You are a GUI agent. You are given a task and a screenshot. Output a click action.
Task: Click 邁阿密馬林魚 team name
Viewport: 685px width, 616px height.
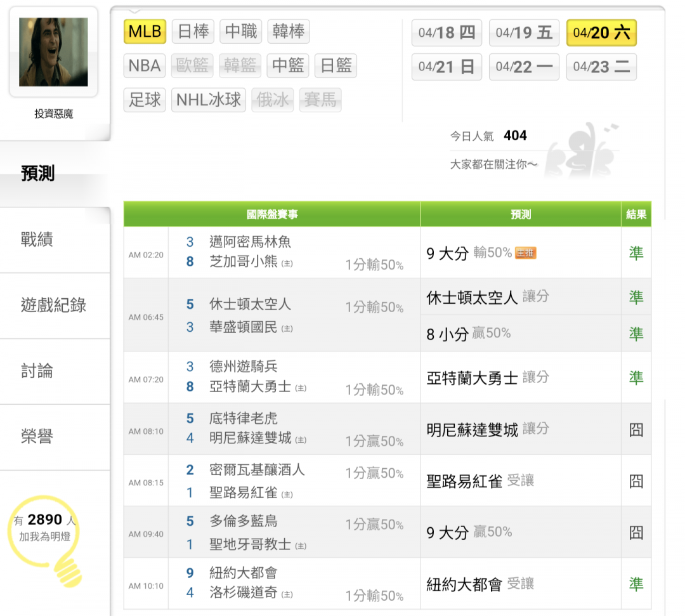pos(250,242)
